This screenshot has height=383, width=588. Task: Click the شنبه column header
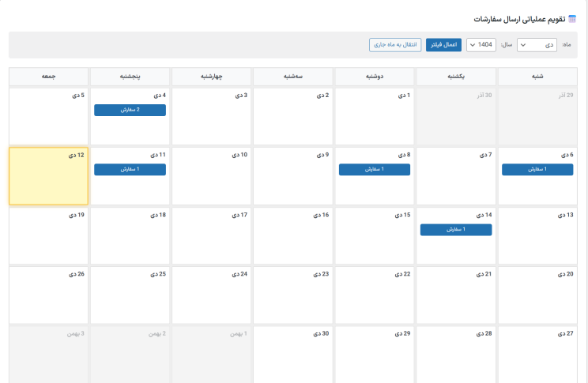coord(537,77)
